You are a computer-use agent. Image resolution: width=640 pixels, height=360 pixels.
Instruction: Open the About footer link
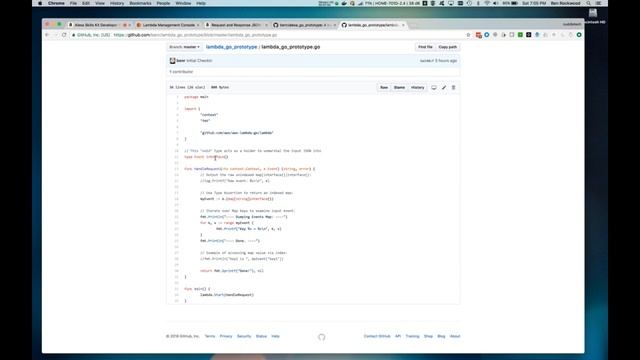tap(455, 336)
